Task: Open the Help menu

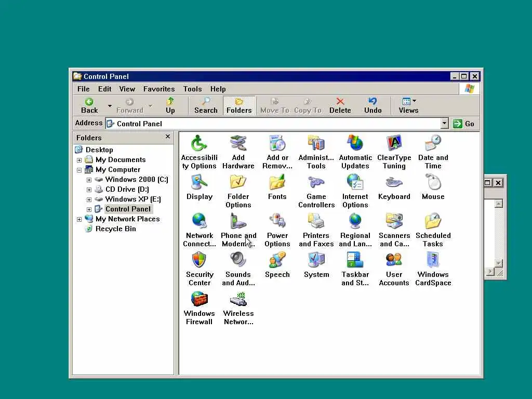Action: pos(218,89)
